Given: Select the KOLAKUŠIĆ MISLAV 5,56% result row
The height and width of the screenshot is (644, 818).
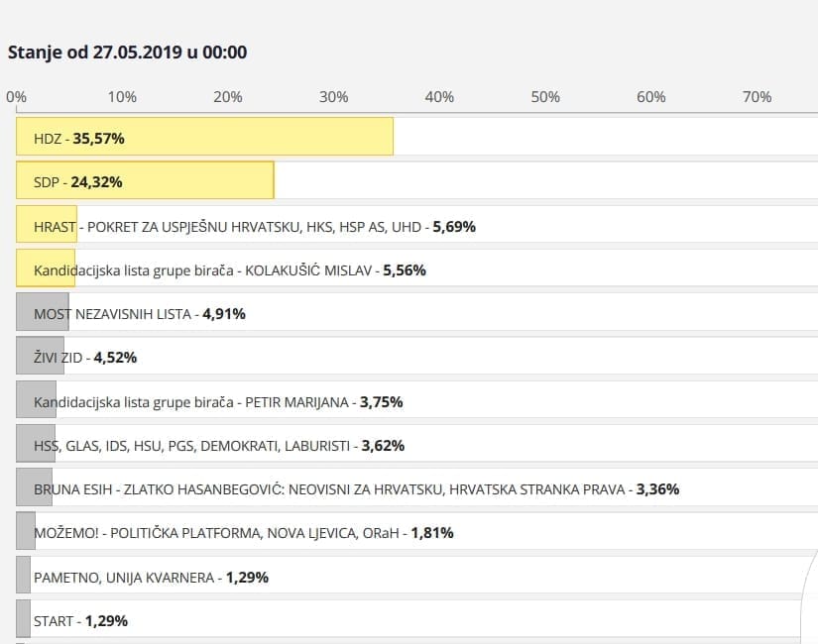Looking at the screenshot, I should 230,269.
